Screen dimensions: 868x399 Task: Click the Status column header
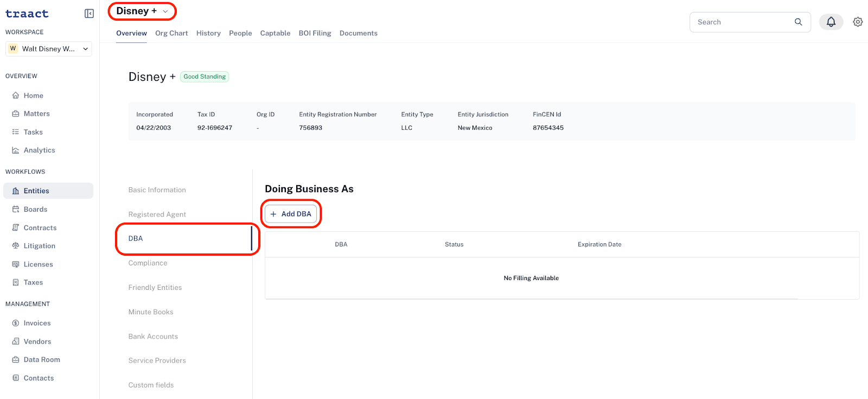click(x=454, y=244)
